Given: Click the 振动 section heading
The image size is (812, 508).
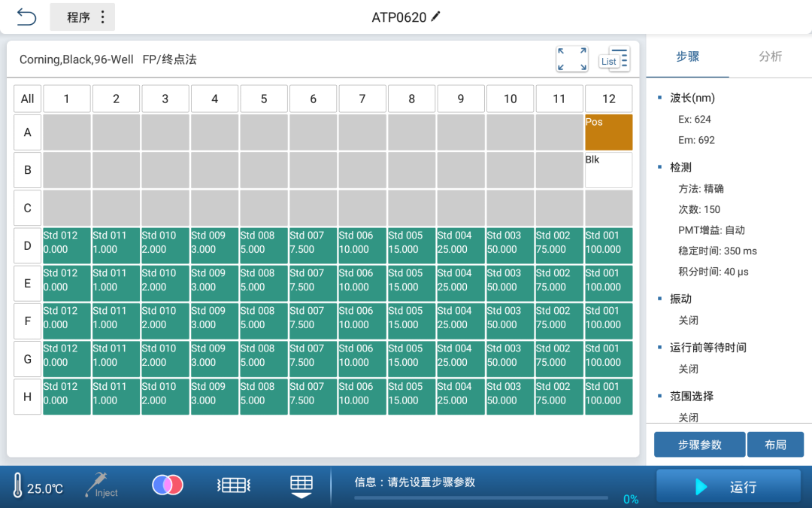Looking at the screenshot, I should coord(680,299).
